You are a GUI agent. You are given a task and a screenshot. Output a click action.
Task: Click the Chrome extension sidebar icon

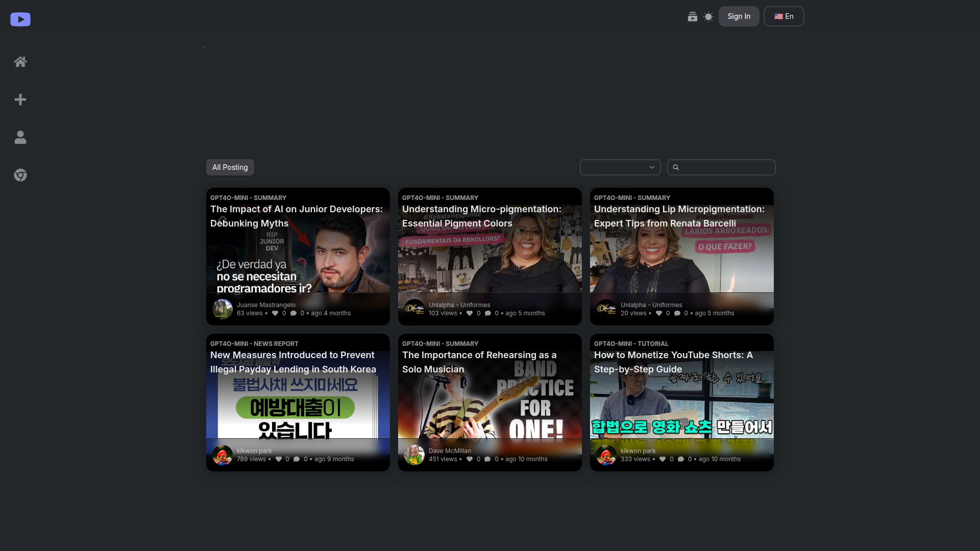pos(20,175)
